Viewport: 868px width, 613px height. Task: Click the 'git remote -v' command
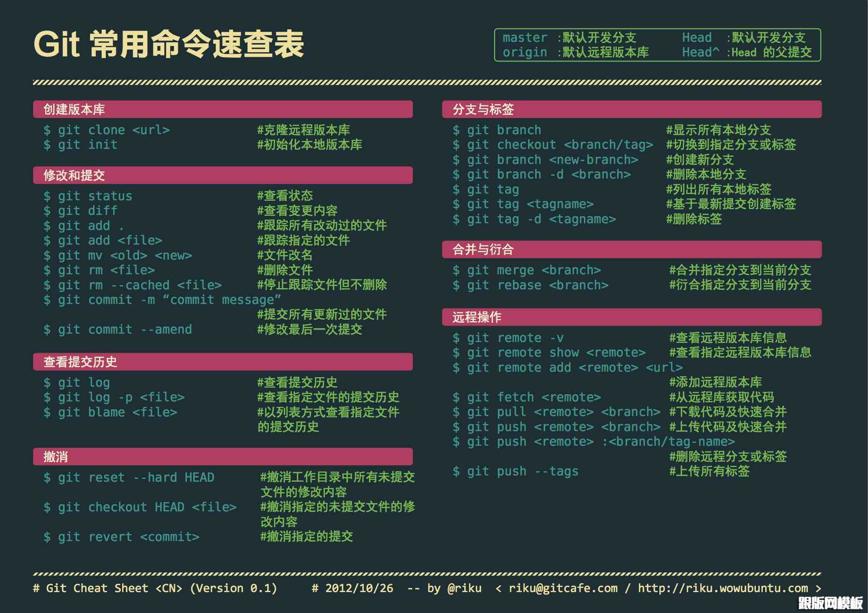point(508,338)
